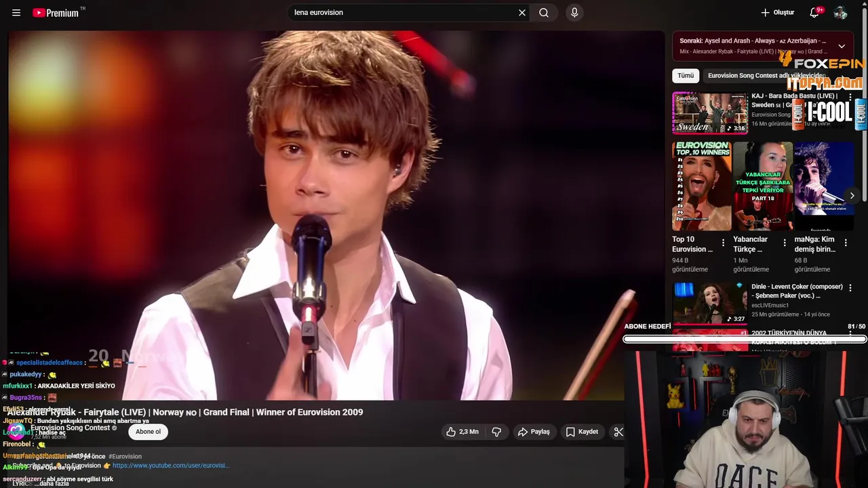Click the search magnifier button
The image size is (868, 488).
coord(544,13)
